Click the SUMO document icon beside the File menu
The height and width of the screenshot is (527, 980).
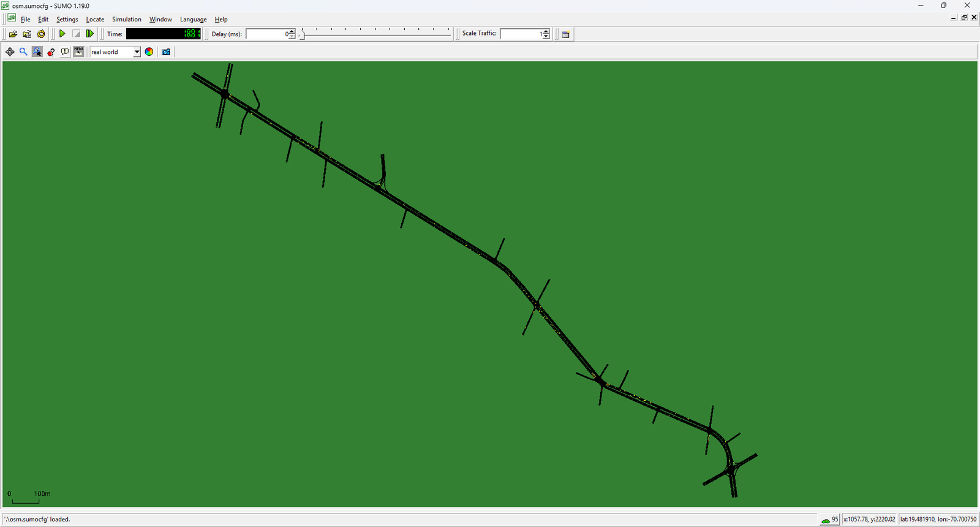pyautogui.click(x=12, y=18)
